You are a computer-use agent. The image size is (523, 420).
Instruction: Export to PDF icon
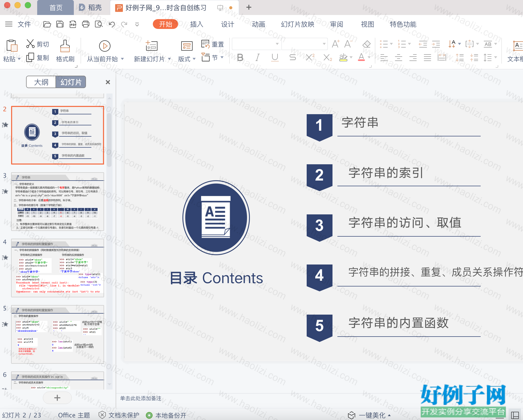click(73, 24)
